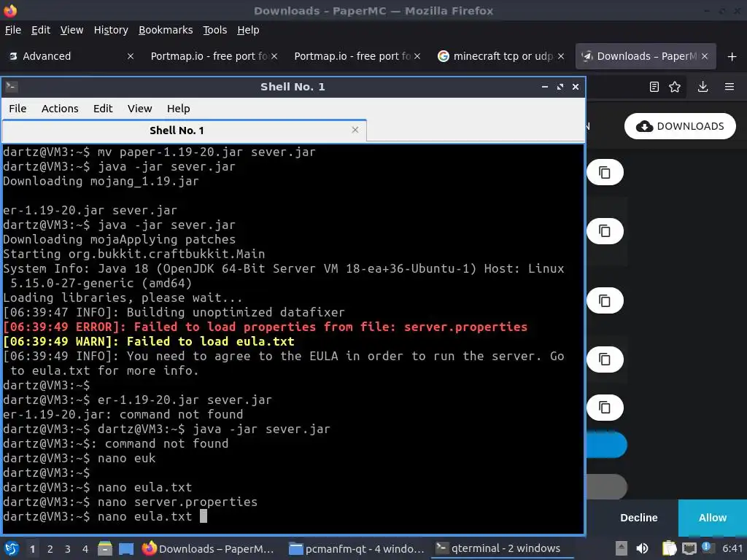Click the yellow 'Failed to load eula.txt' warning
The width and height of the screenshot is (747, 560).
pos(149,341)
